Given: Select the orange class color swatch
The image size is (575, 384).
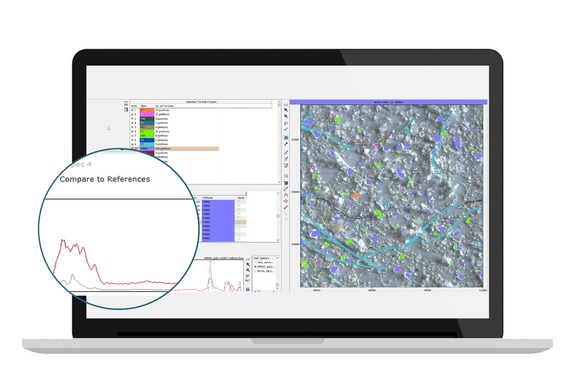Looking at the screenshot, I should [147, 110].
